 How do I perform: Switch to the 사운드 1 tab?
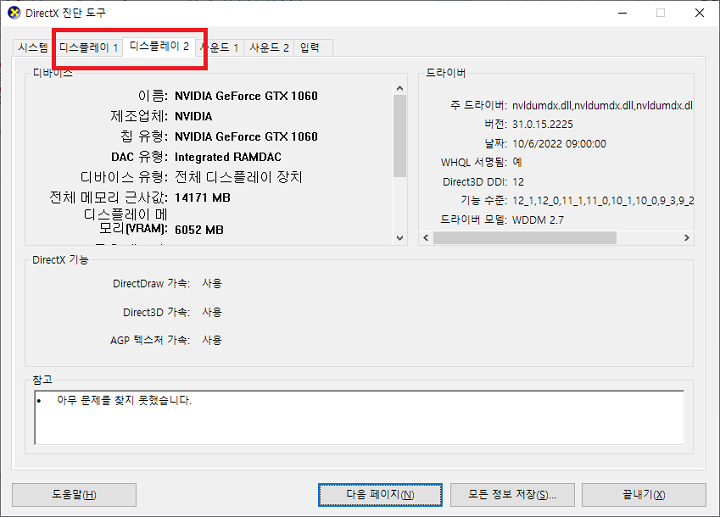[219, 47]
